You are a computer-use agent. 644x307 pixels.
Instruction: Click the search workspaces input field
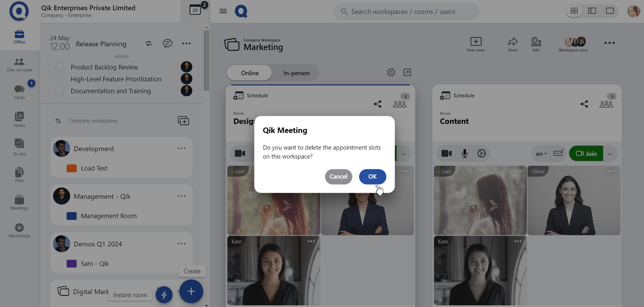pyautogui.click(x=406, y=12)
